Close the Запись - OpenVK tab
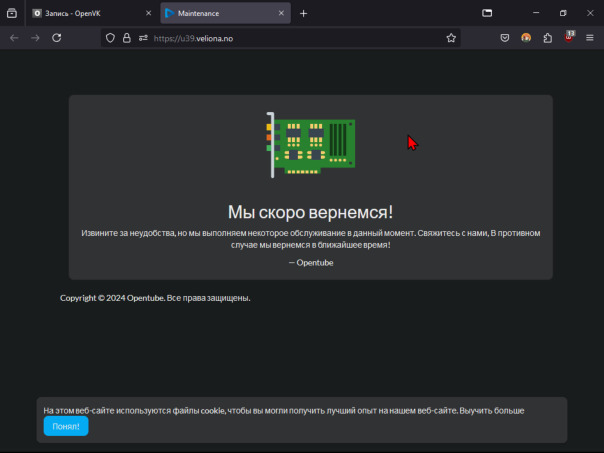The image size is (604, 453). (148, 13)
